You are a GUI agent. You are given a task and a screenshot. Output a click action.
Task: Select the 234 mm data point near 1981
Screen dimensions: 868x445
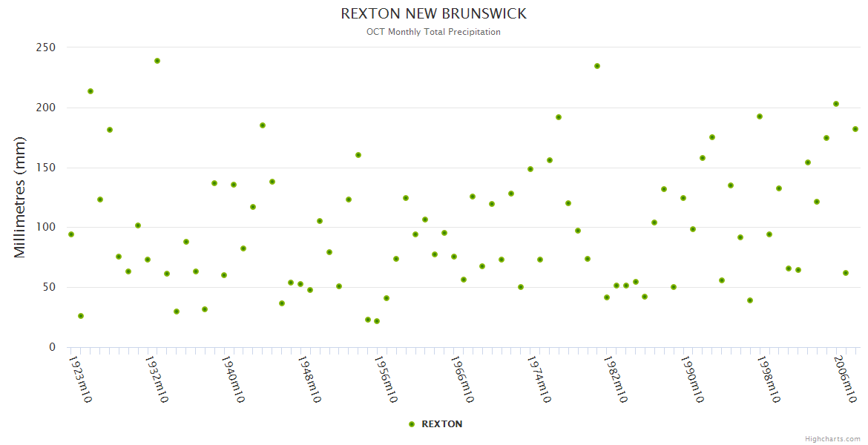tap(597, 66)
